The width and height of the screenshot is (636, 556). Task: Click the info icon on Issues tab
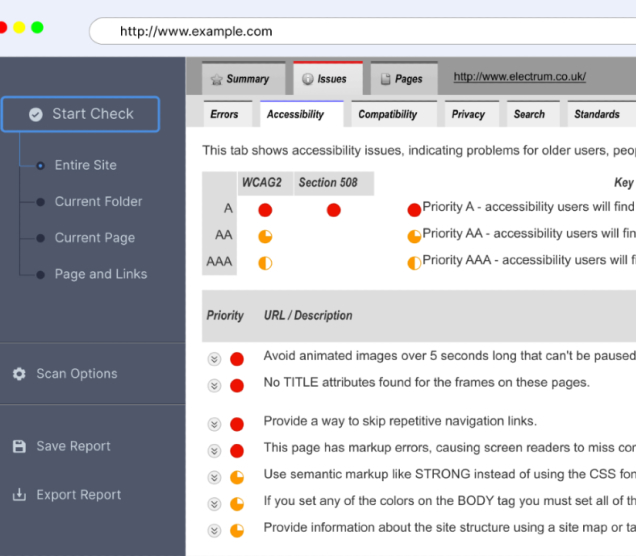pos(307,79)
